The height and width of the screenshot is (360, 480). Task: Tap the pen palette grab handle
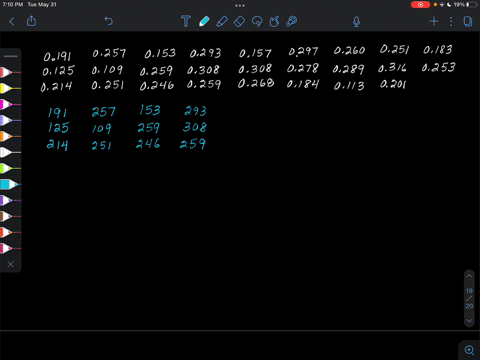click(11, 56)
